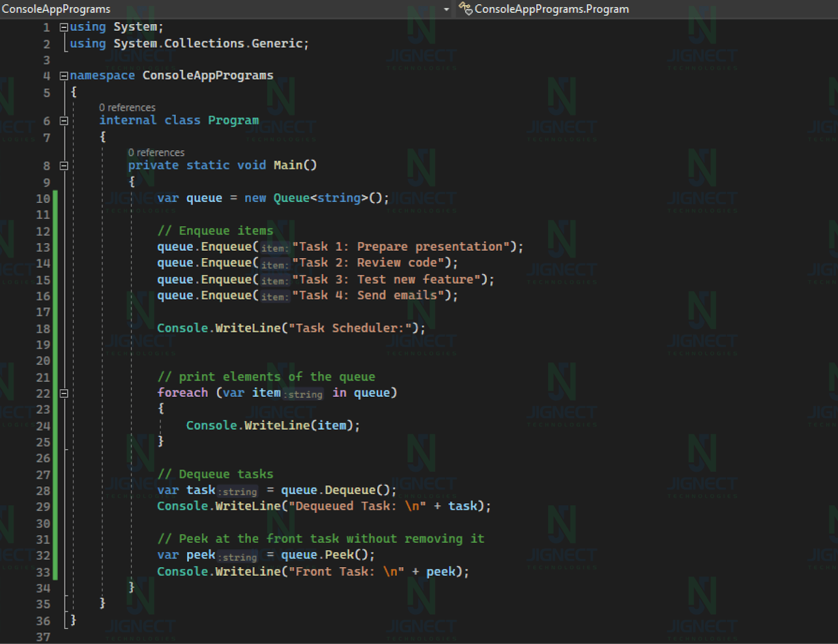Viewport: 838px width, 644px height.
Task: Click 'Peek' in the queue.Peek() call
Action: tap(339, 555)
